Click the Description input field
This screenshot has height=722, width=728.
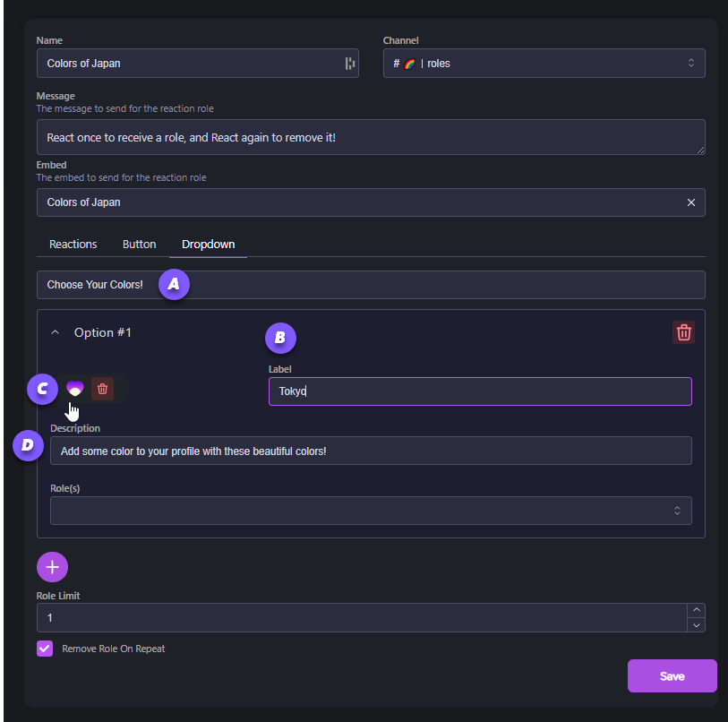371,451
